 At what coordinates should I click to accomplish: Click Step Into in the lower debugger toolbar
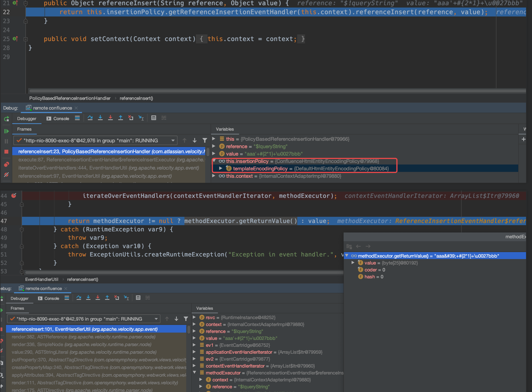(88, 298)
